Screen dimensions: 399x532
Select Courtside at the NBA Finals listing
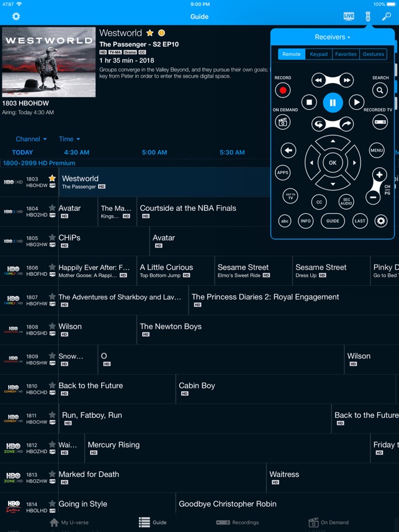coord(204,211)
